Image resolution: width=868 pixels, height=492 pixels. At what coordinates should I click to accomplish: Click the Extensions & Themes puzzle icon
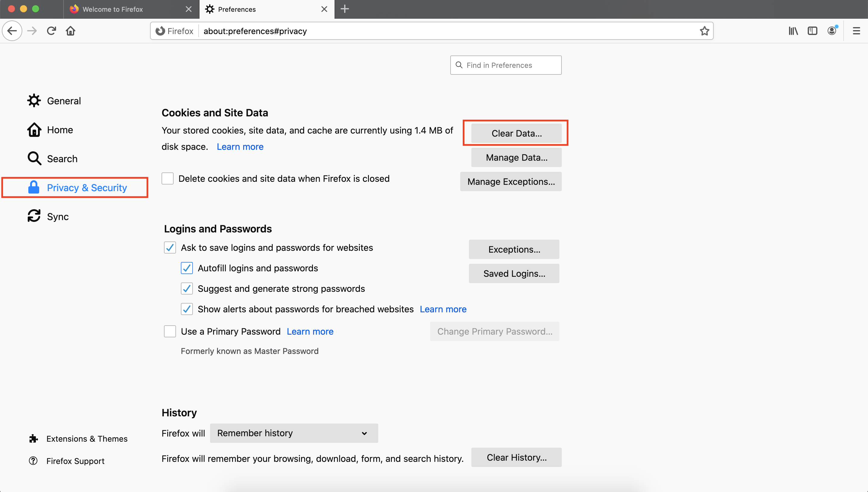pos(33,439)
